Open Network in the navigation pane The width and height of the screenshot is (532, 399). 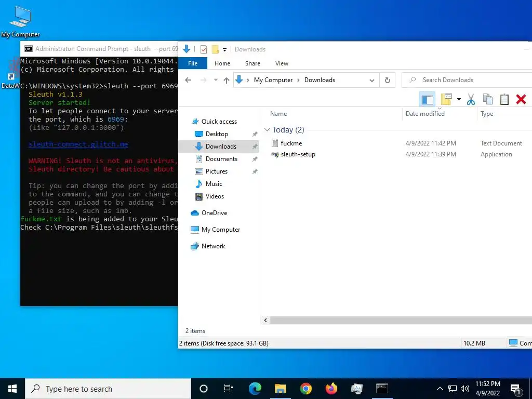point(213,246)
